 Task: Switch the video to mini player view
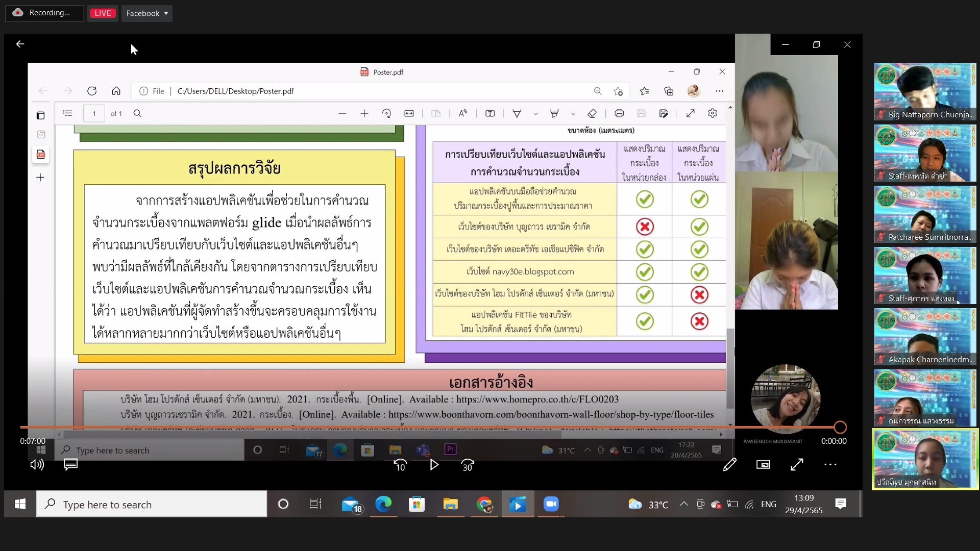(x=763, y=464)
